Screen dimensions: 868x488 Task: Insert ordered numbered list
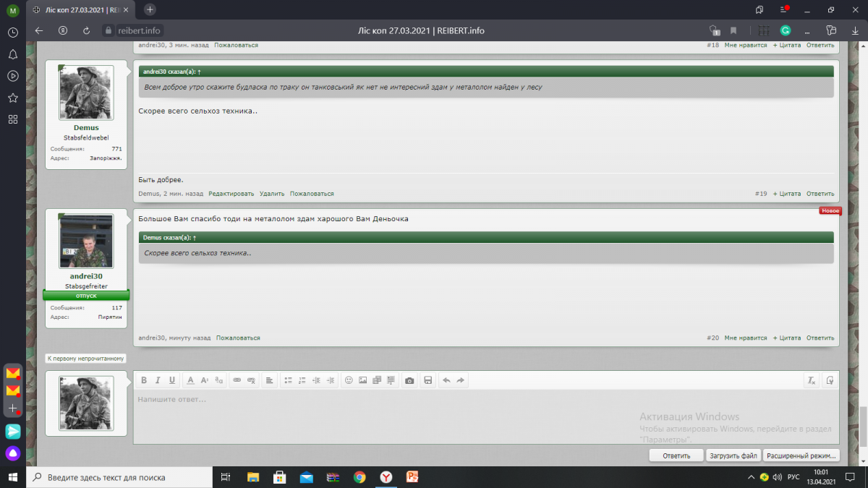[302, 380]
